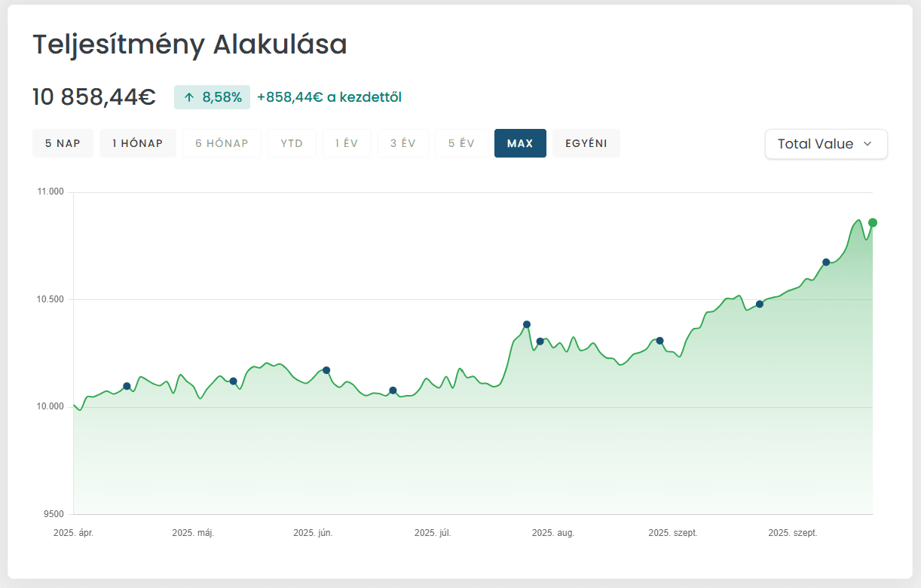The image size is (921, 588).
Task: Select the lowest blue marker before 2025. júl.
Action: pos(393,390)
